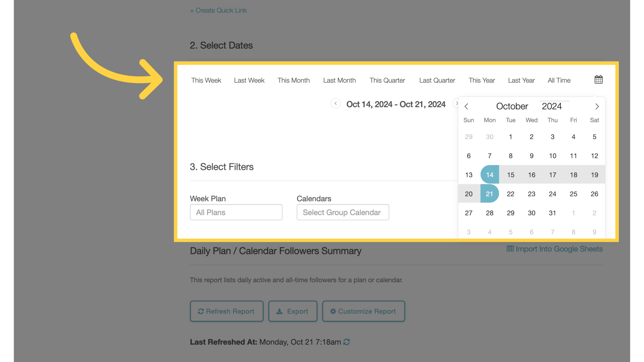Viewport: 644px width, 362px height.
Task: Click the right chevron to go to next date range
Action: (457, 104)
